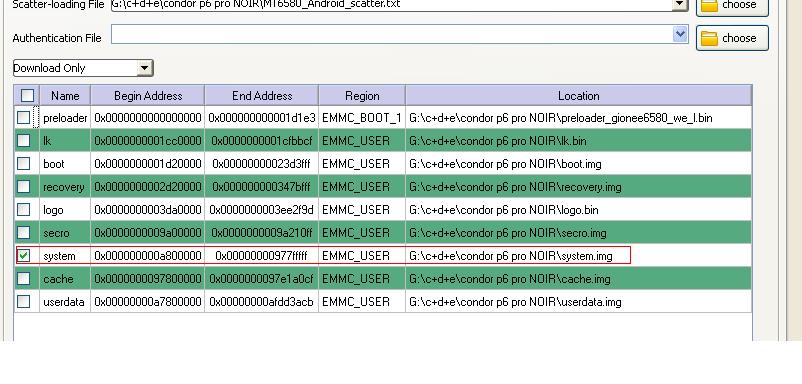Select the preloader_gionee6580_we_l.bin location cell
The image size is (802, 384).
coord(578,118)
